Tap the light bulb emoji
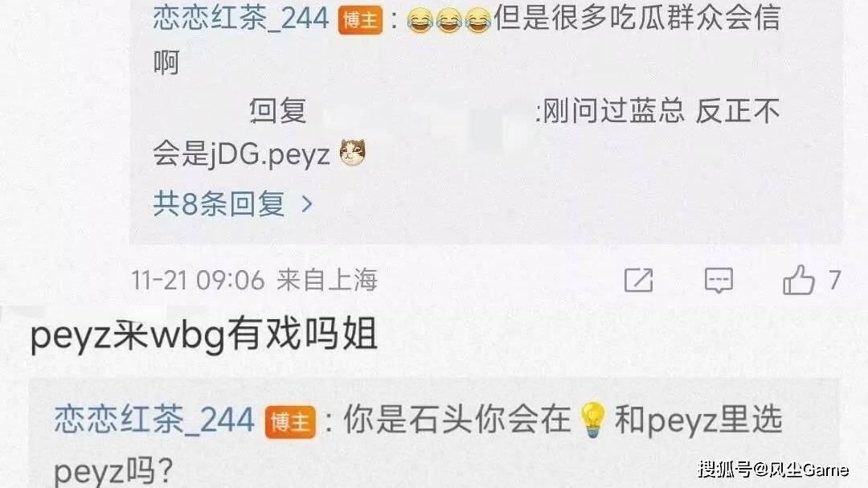The width and height of the screenshot is (868, 488). tap(593, 420)
